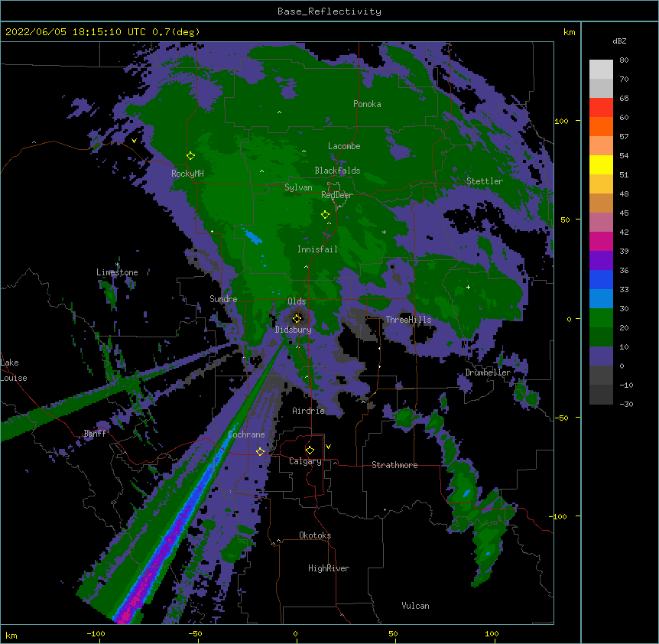659x644 pixels.
Task: Click the Vulcan city label
Action: [415, 606]
